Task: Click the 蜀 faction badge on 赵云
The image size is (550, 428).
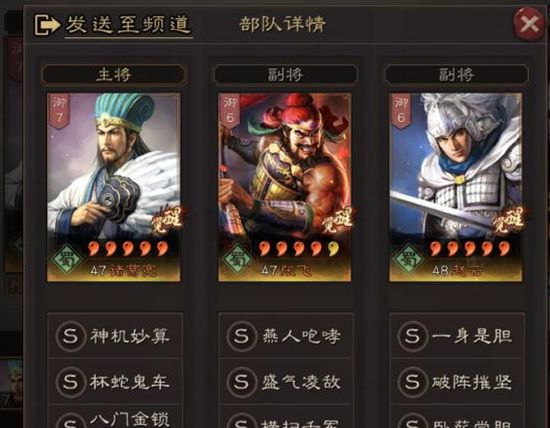Action: (408, 259)
